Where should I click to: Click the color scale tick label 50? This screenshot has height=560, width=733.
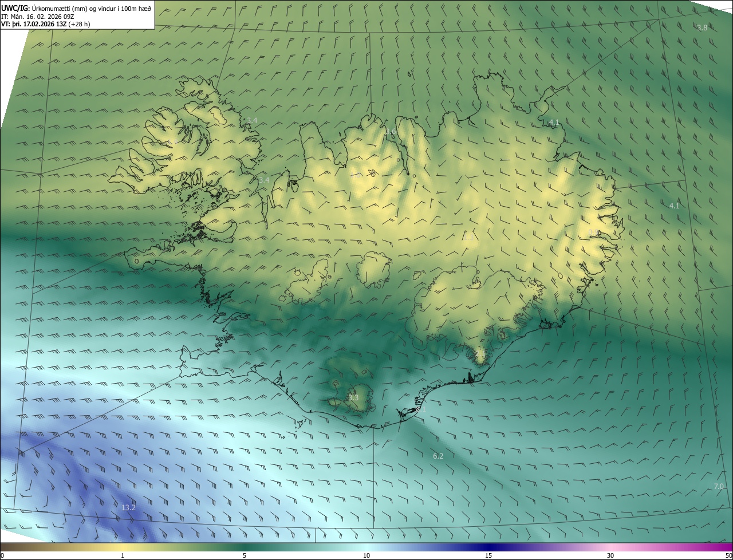(728, 555)
